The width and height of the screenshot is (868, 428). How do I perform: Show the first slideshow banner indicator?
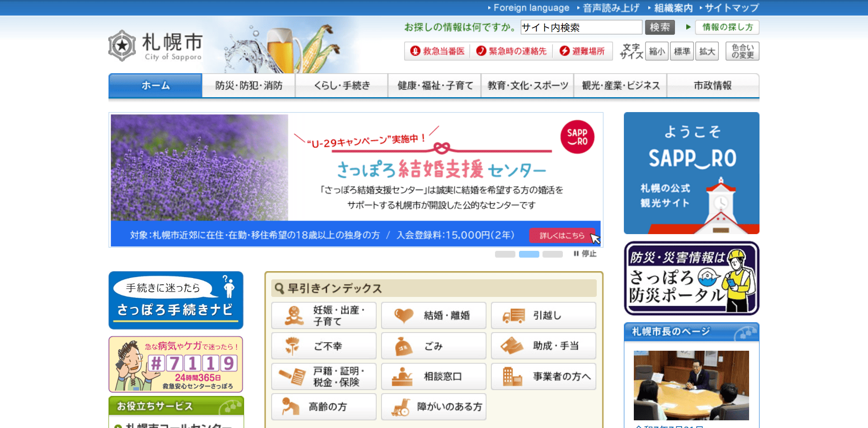(505, 254)
